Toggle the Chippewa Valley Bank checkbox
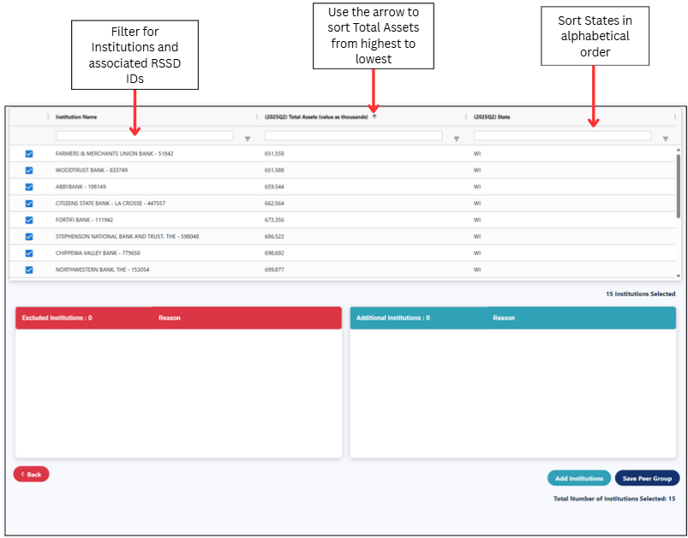Viewport: 688px width, 538px height. [x=29, y=253]
